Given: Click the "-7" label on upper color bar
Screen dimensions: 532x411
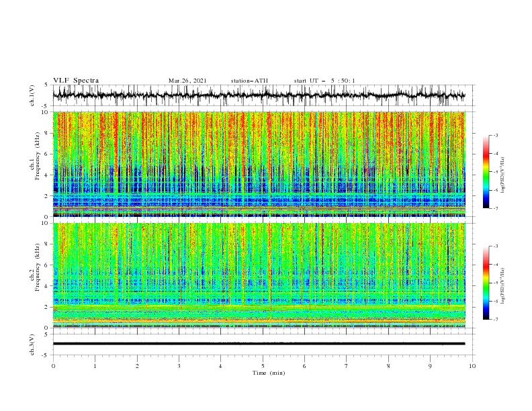Looking at the screenshot, I should click(496, 208).
